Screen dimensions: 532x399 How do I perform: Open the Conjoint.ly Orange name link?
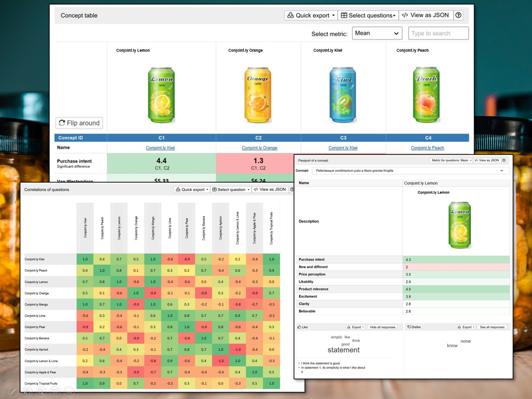(259, 148)
